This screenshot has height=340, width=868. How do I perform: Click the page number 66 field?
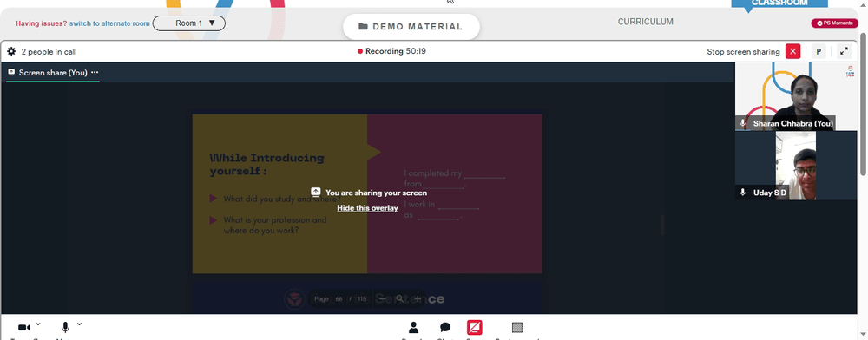339,299
